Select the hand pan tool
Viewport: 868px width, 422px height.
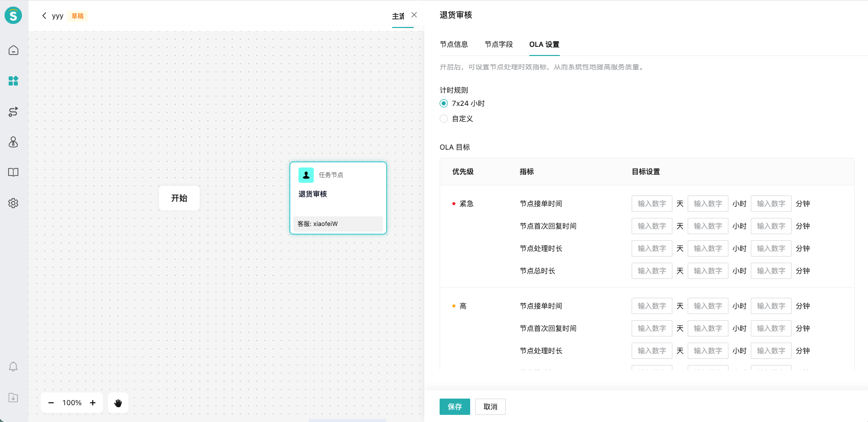tap(118, 403)
